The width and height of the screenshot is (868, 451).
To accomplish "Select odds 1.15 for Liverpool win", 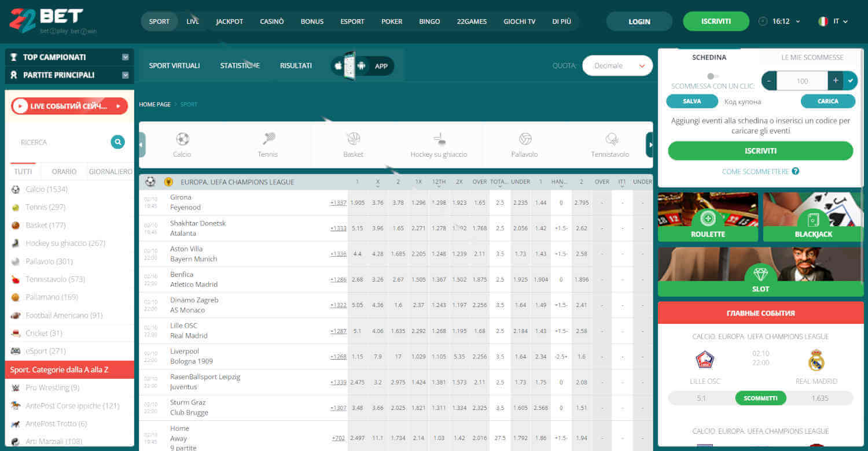I will tap(357, 356).
